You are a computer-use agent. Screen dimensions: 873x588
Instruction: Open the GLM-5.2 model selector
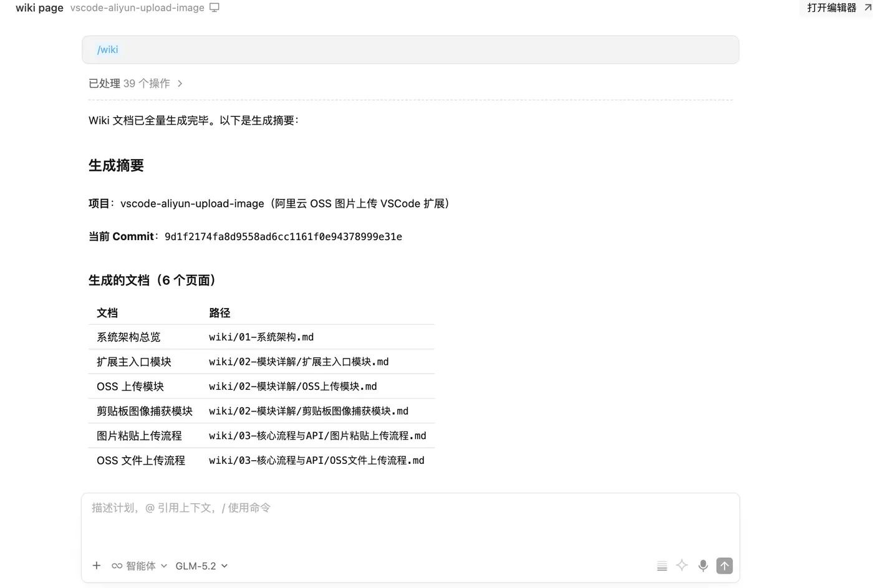(201, 566)
